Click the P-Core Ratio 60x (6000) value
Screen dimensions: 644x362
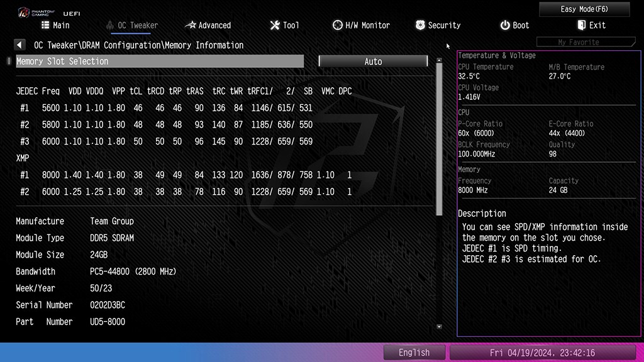click(x=476, y=133)
